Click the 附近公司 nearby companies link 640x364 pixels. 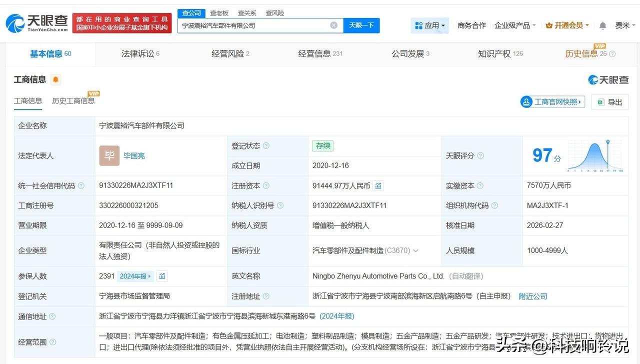(533, 296)
